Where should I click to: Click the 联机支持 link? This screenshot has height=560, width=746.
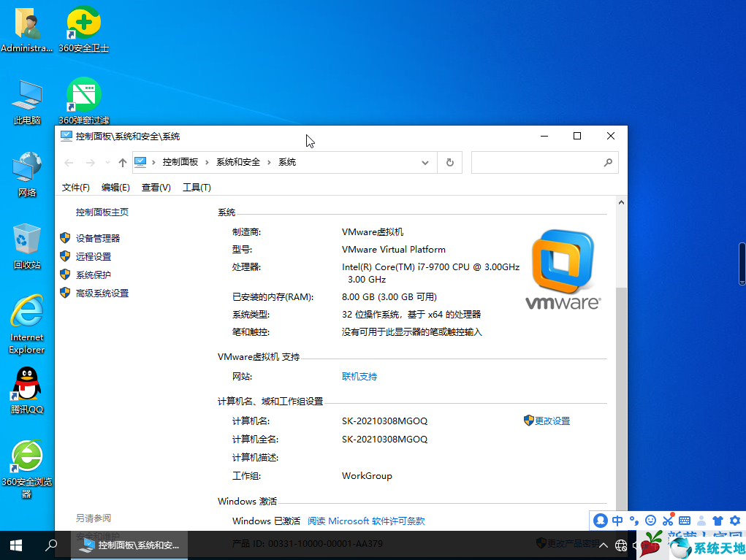tap(359, 377)
